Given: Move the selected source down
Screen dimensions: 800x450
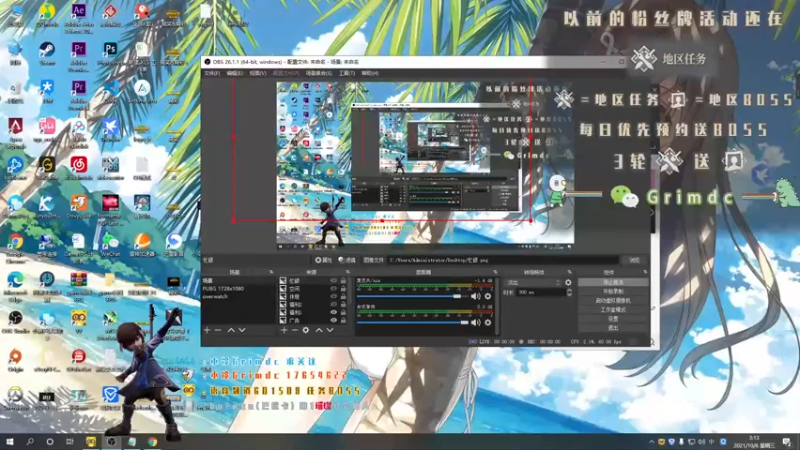Looking at the screenshot, I should pyautogui.click(x=330, y=330).
